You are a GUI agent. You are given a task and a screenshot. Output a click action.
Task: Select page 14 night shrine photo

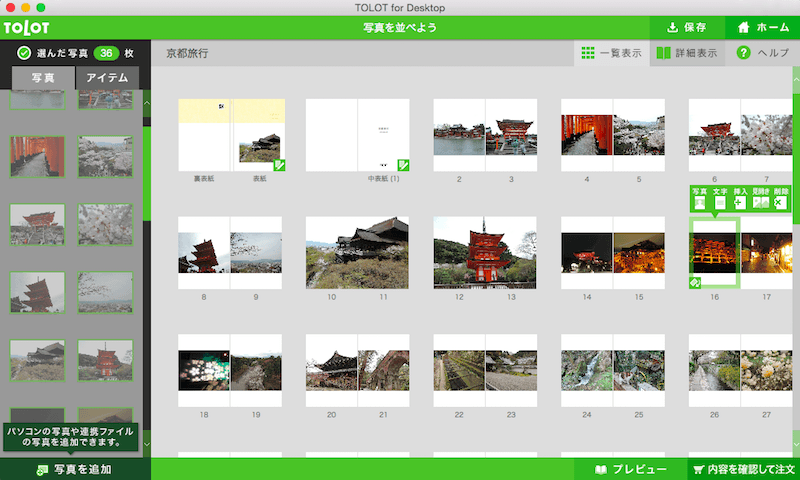point(587,252)
